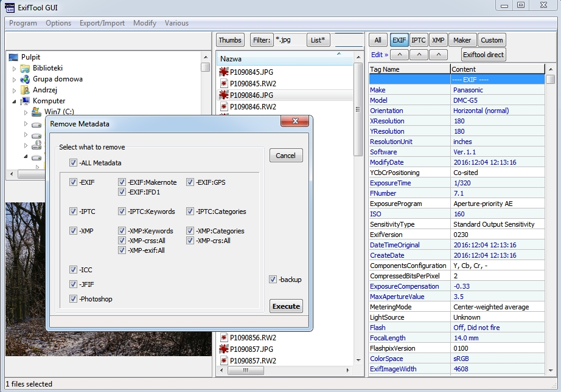The image size is (561, 392).
Task: Uncheck the -ALL Metadata checkbox
Action: click(73, 163)
